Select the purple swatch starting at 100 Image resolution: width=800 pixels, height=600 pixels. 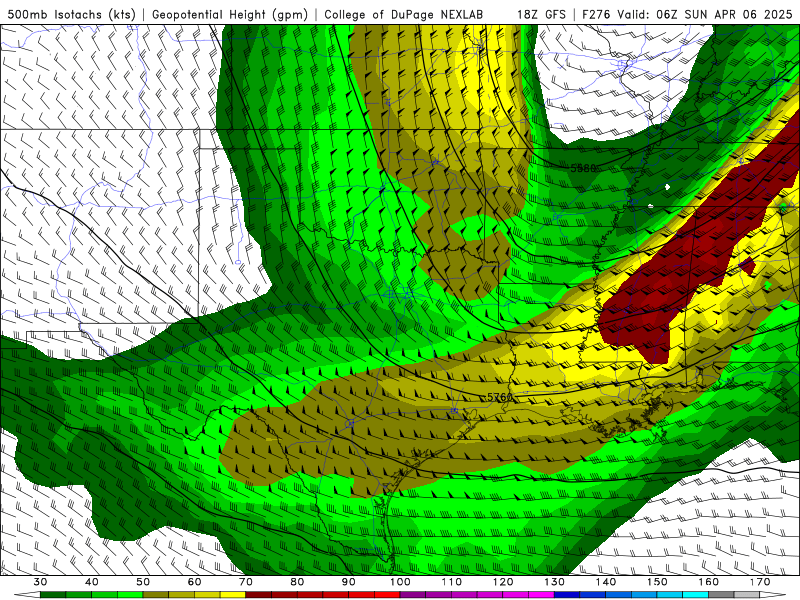[413, 595]
